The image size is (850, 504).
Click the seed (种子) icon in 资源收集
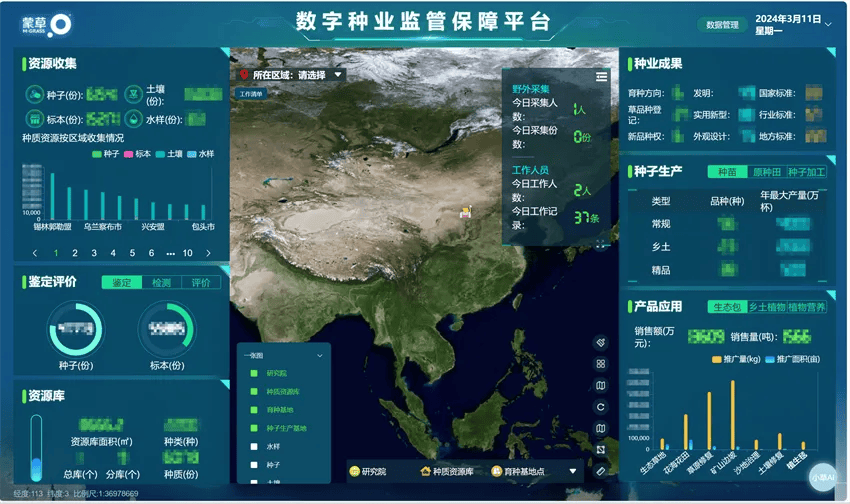[x=35, y=94]
